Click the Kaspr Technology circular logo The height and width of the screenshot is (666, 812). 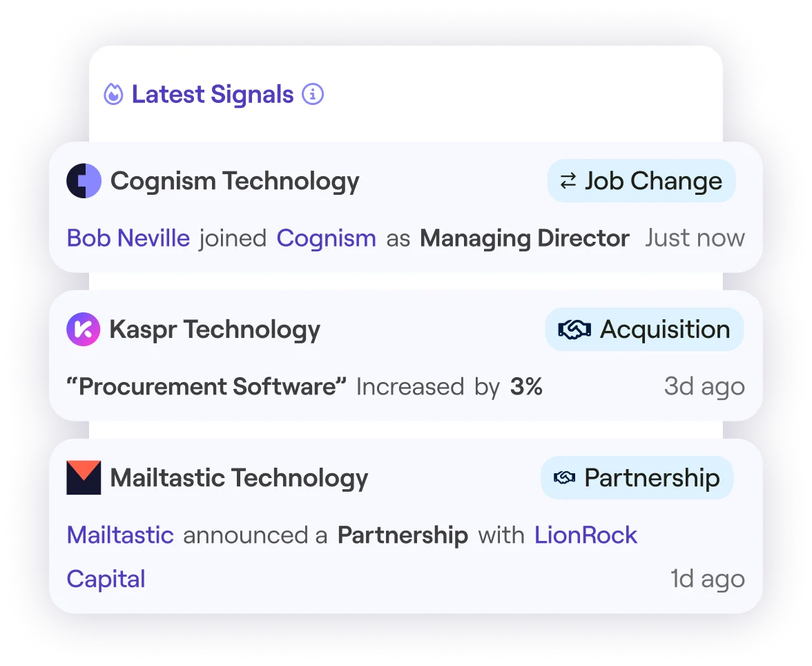[x=84, y=330]
